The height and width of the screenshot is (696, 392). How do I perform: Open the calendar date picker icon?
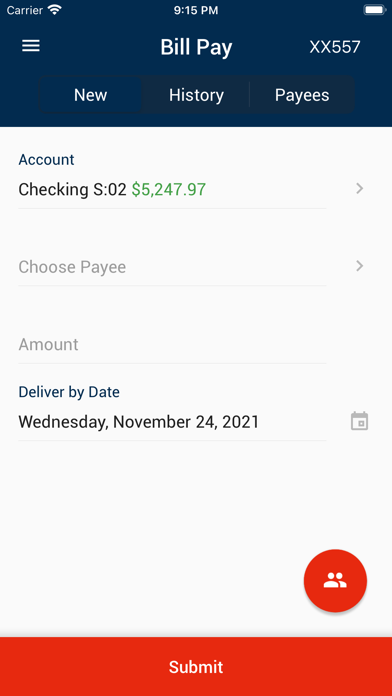(360, 421)
